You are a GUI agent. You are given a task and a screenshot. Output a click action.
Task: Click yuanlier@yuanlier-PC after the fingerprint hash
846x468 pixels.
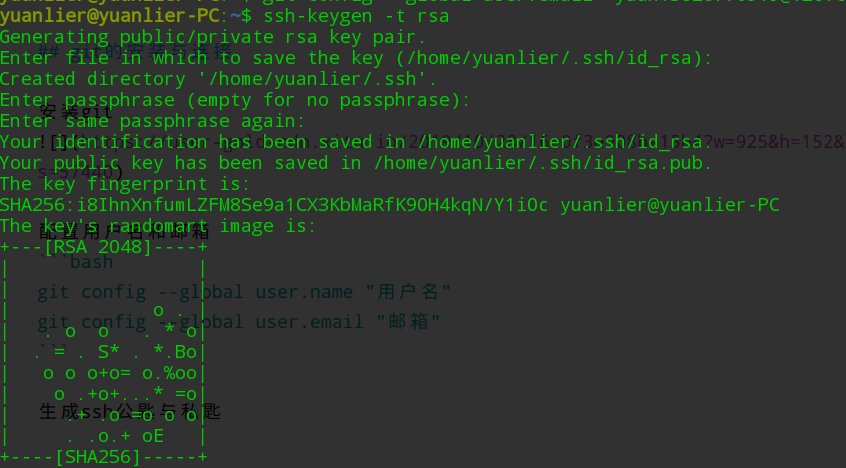[x=670, y=206]
